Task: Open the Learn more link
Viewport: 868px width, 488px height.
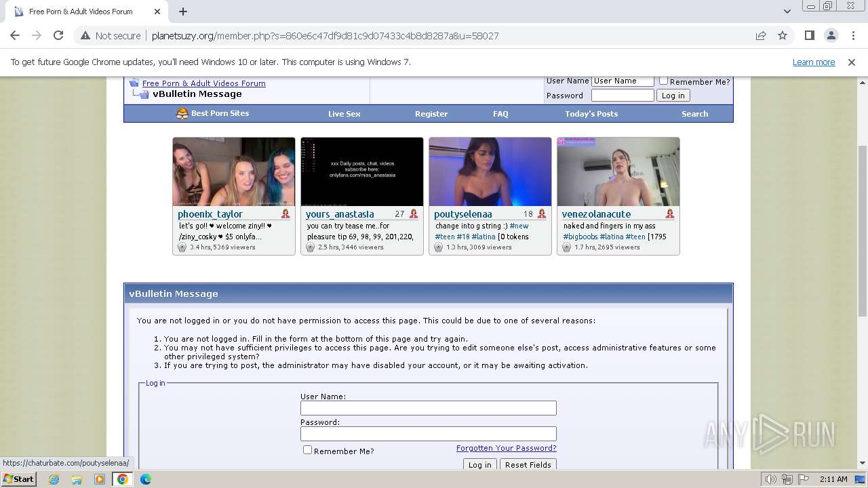Action: coord(814,62)
